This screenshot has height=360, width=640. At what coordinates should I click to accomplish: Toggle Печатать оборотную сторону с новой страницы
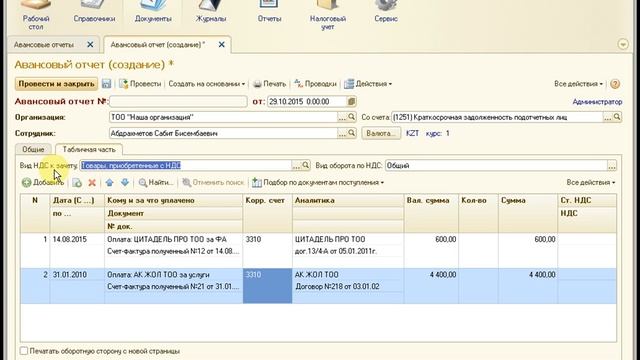pos(24,351)
